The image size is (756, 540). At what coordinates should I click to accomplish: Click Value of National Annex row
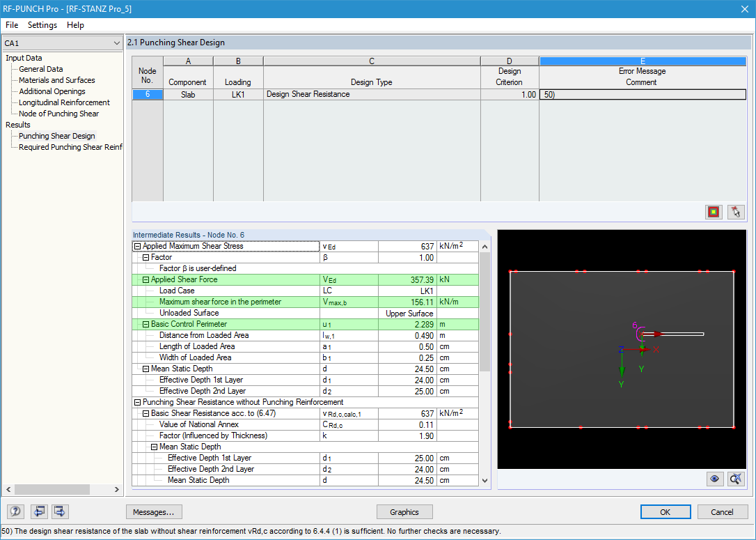(x=305, y=424)
